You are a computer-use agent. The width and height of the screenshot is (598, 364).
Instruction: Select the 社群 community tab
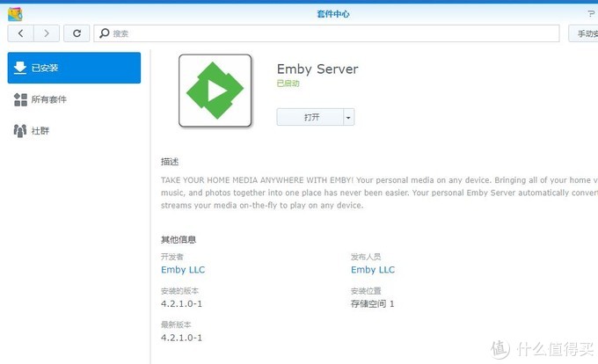[x=74, y=131]
